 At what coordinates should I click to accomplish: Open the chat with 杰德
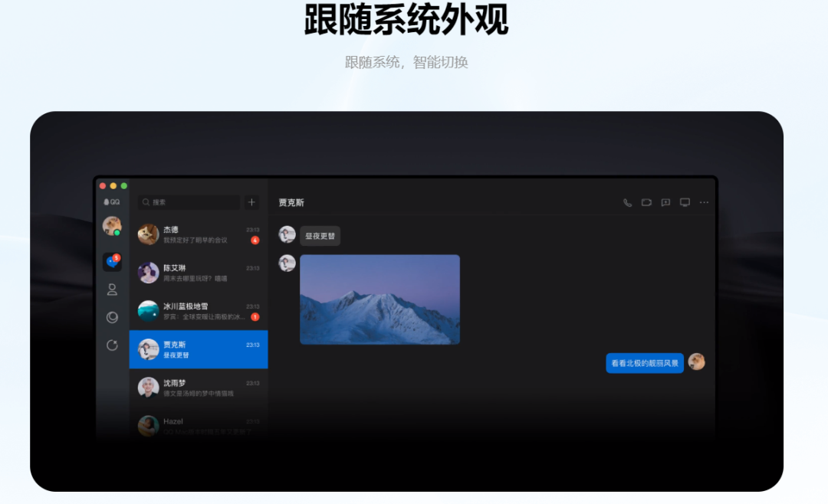pos(198,234)
